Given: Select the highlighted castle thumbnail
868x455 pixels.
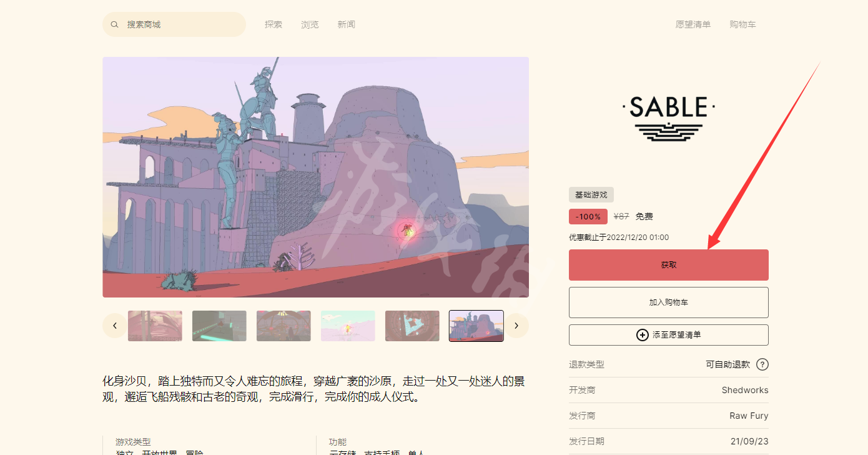Looking at the screenshot, I should (476, 326).
